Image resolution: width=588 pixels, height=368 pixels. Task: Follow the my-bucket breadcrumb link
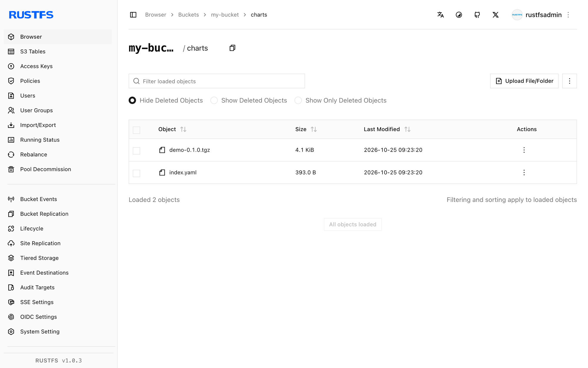(x=225, y=15)
